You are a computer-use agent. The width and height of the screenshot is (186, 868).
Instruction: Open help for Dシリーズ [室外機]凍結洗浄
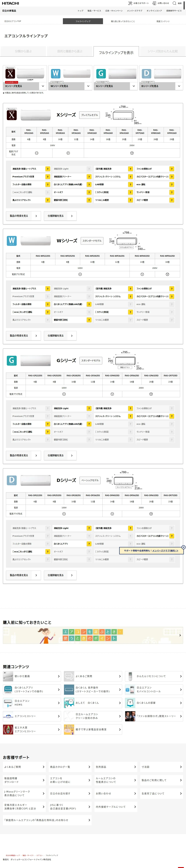[x=130, y=528]
